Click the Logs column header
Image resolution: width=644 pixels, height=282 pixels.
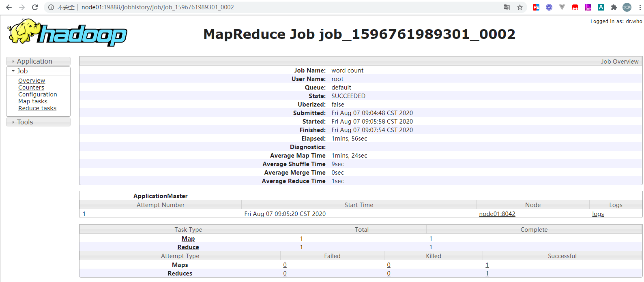(x=616, y=205)
